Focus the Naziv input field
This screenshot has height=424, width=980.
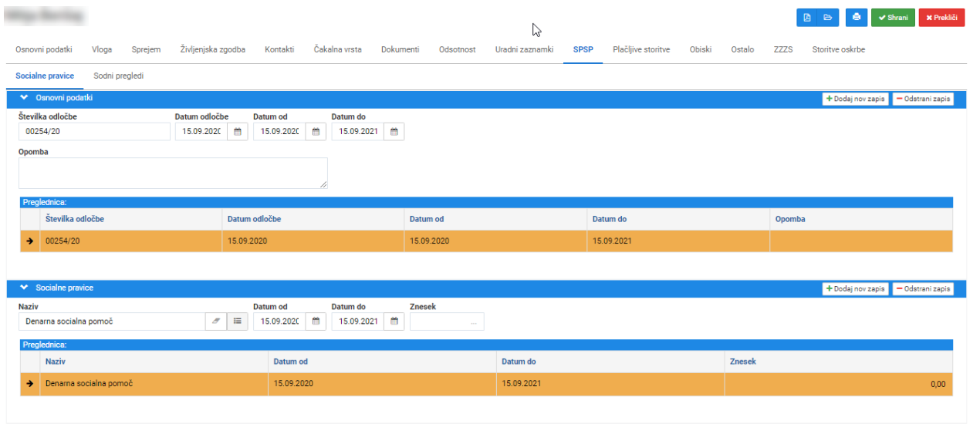pyautogui.click(x=112, y=321)
